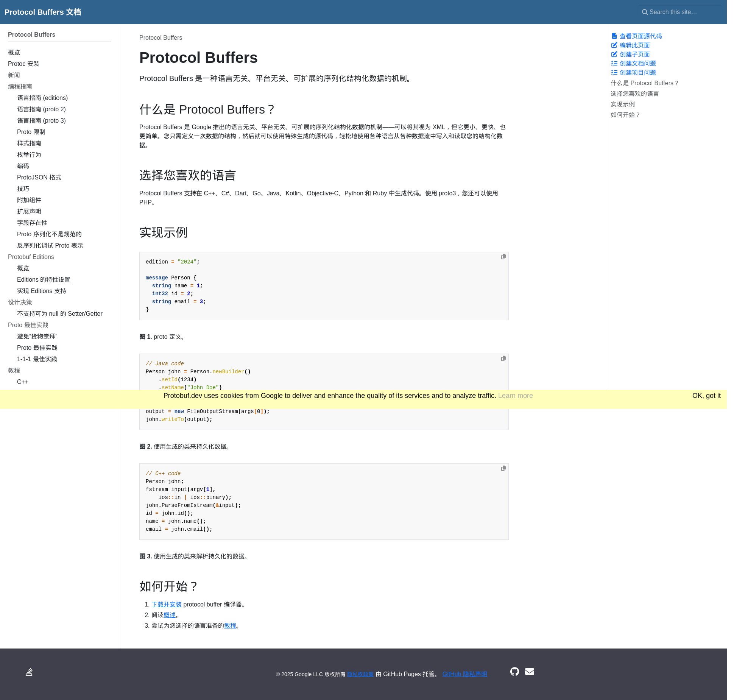Copy the Java code block

click(x=503, y=359)
